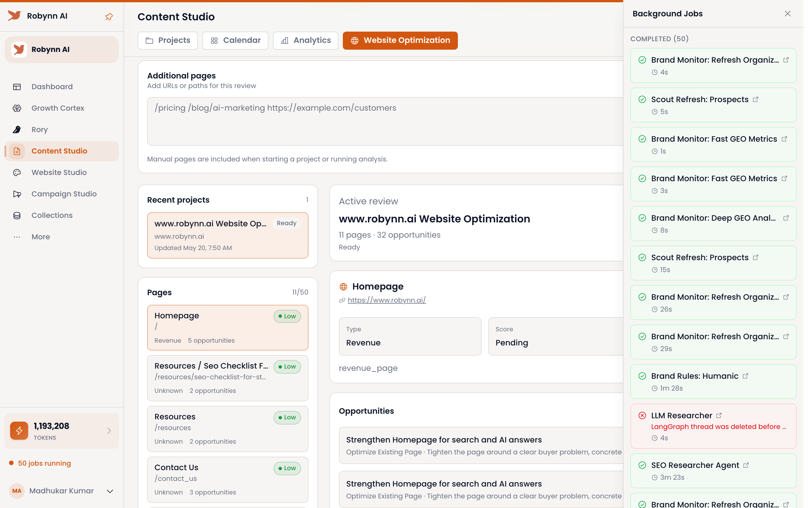Open external link for LLM Researcher job
812x508 pixels.
(x=719, y=416)
